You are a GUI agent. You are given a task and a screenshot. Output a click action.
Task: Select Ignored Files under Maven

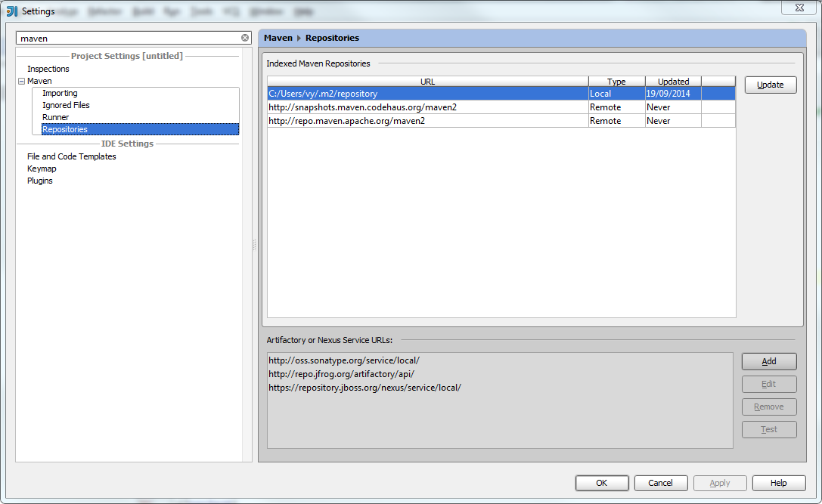66,105
